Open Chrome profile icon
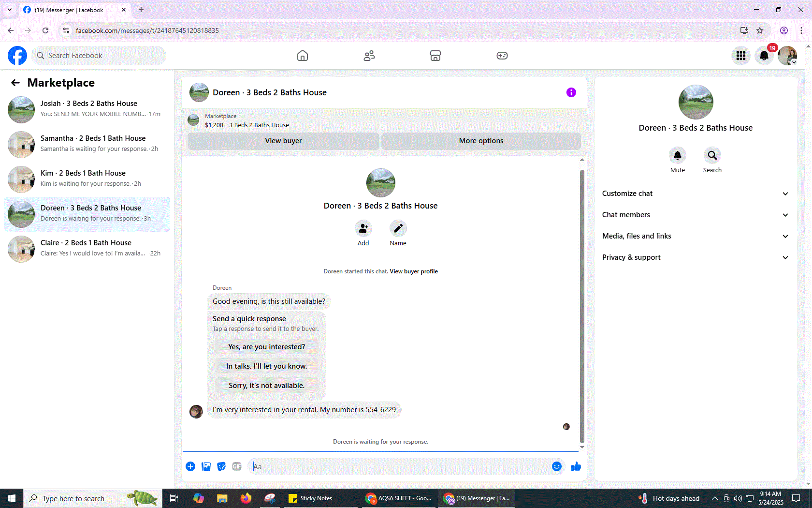 (x=784, y=30)
